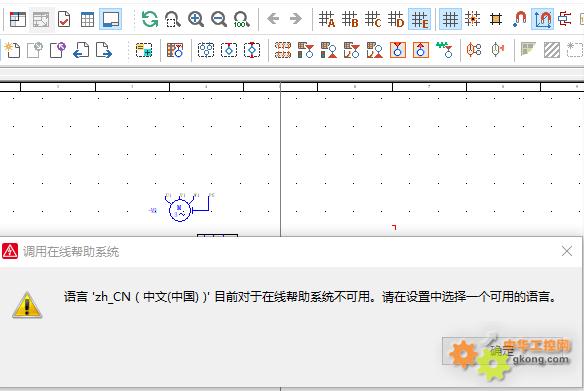Select the motor symbol on schematic
The height and width of the screenshot is (391, 584).
(180, 210)
